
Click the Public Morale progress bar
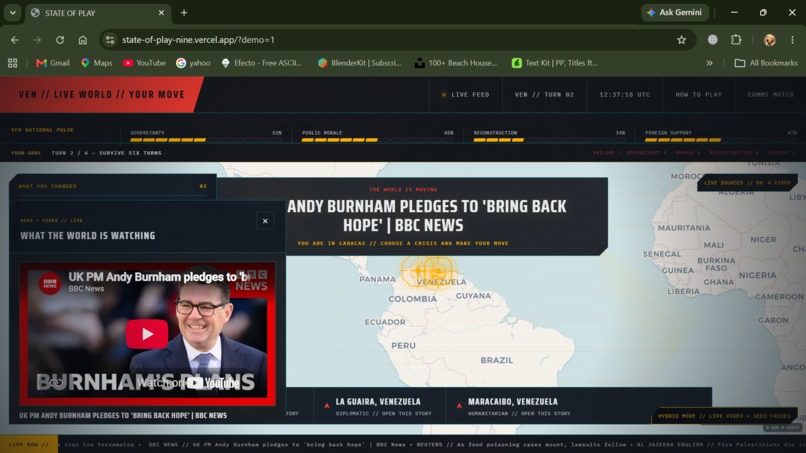pos(377,140)
